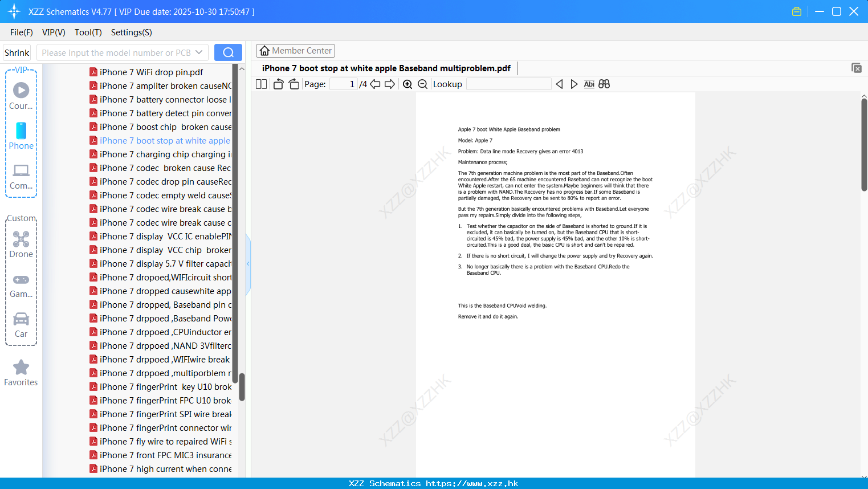This screenshot has height=489, width=868.
Task: Click file list scroll-up arrow
Action: click(x=242, y=68)
